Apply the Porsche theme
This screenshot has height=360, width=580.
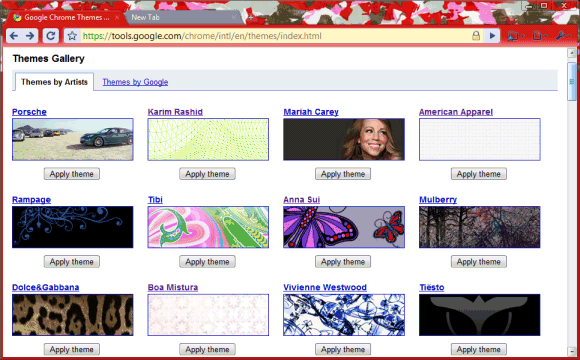click(71, 174)
